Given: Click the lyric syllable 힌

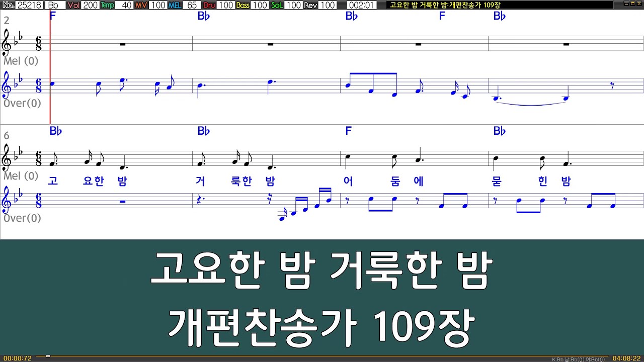Looking at the screenshot, I should tap(542, 181).
